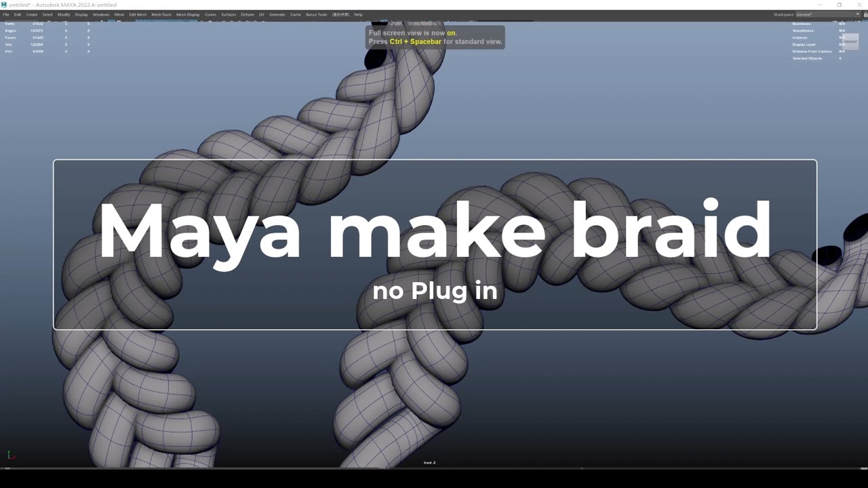
Task: Click the 'Display Layer:' HUD label
Action: [804, 44]
